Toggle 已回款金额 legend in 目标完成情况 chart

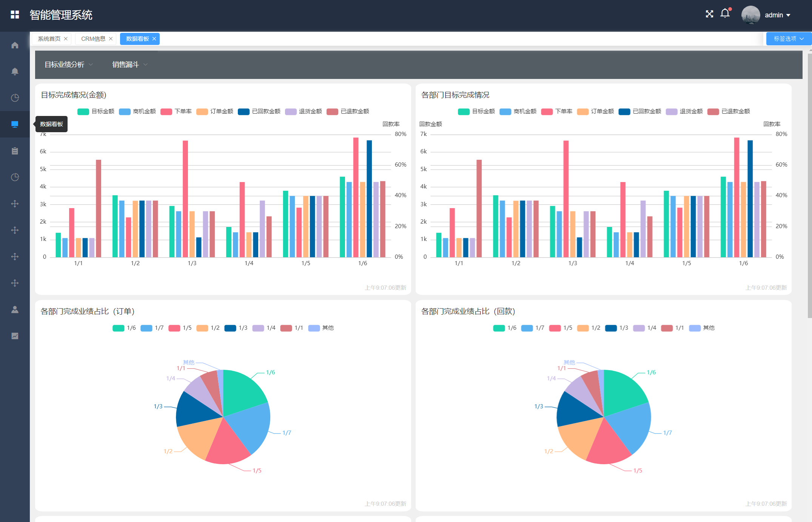click(x=259, y=111)
